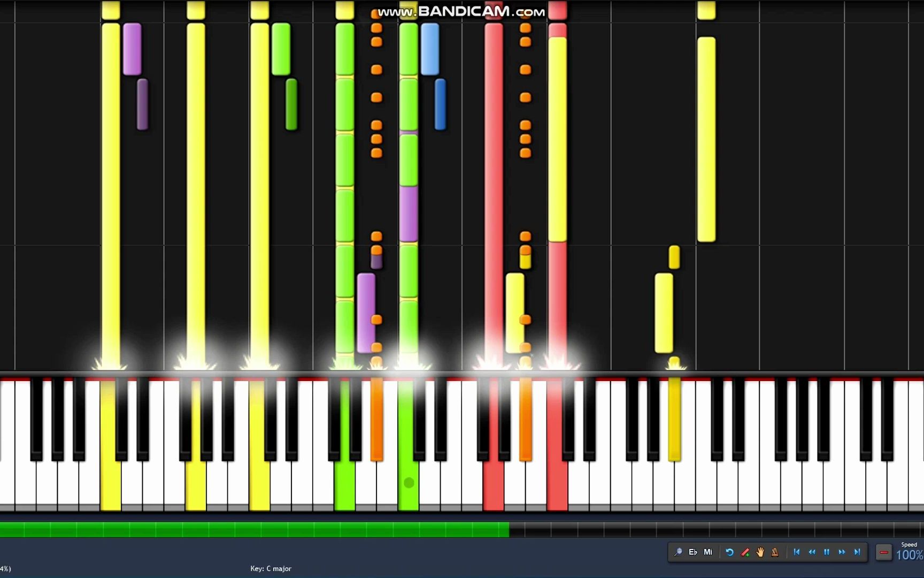Toggle E♭ key label display
Viewport: 924px width, 578px height.
[x=693, y=552]
